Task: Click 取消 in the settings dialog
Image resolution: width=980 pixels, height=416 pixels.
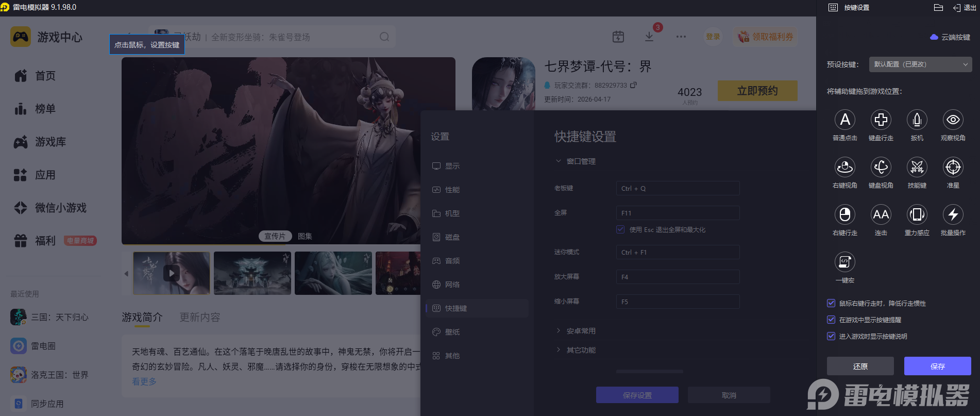Action: click(729, 395)
